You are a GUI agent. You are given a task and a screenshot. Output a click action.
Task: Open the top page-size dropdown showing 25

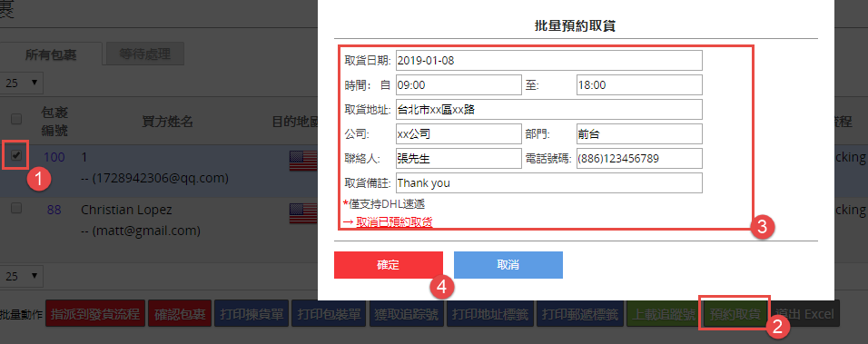tap(21, 83)
